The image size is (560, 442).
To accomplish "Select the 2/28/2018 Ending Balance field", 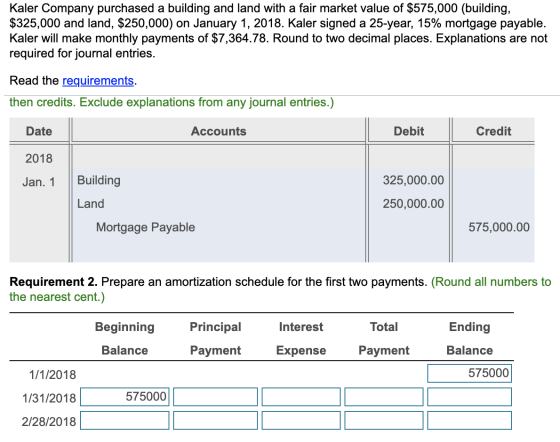I will (x=469, y=421).
